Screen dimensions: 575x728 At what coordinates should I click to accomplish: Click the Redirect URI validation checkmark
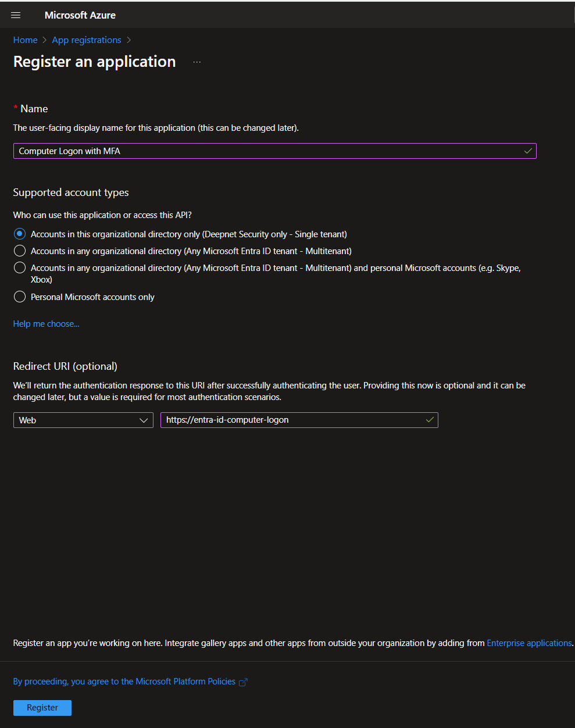[x=430, y=420]
